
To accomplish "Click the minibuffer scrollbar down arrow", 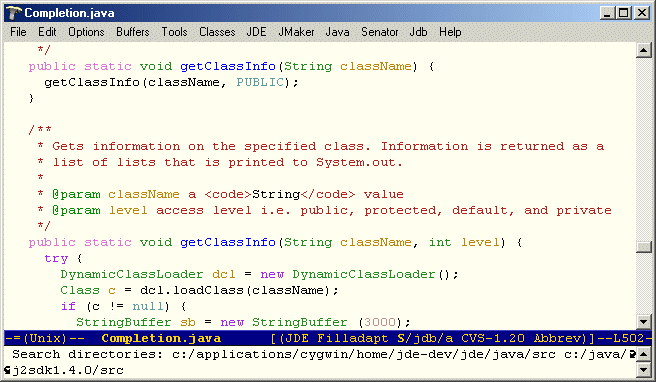I will coord(643,370).
